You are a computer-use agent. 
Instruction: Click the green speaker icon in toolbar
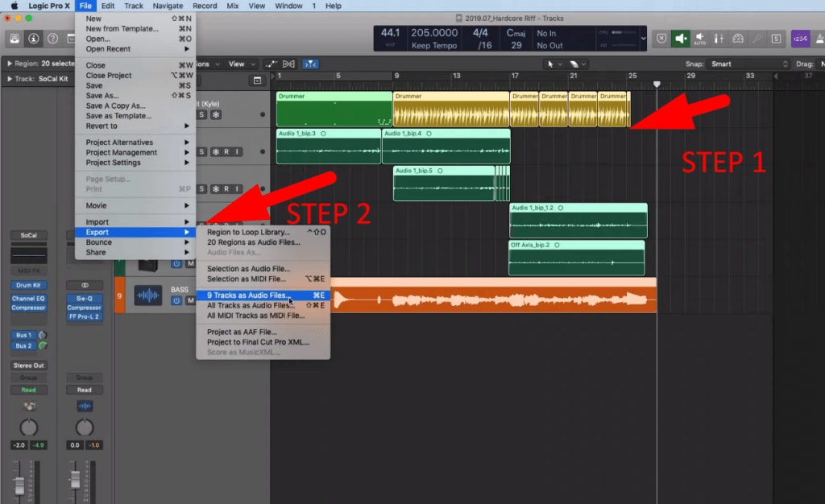click(x=681, y=38)
